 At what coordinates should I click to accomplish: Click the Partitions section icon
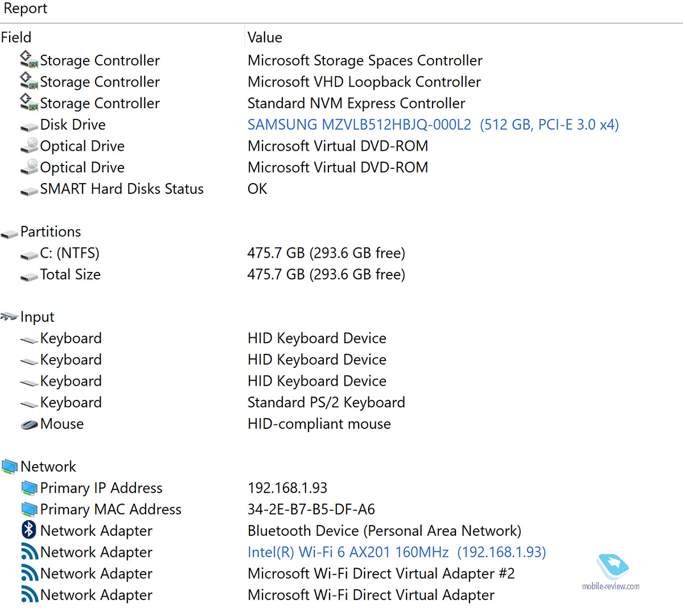click(x=10, y=234)
